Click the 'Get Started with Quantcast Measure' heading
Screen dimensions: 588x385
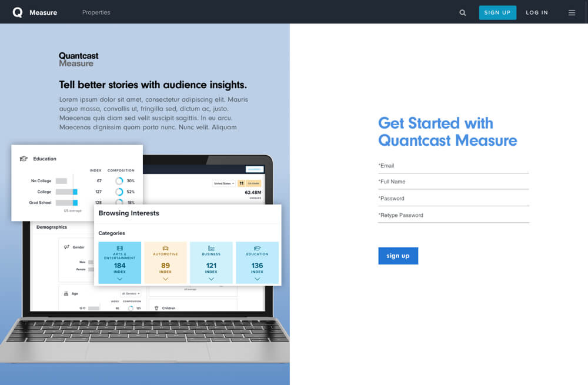tap(447, 132)
